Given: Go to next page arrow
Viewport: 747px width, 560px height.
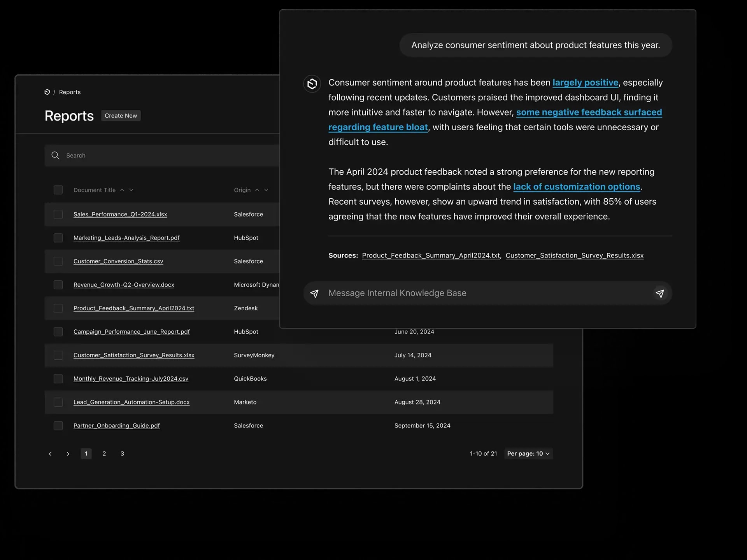Looking at the screenshot, I should pos(68,454).
